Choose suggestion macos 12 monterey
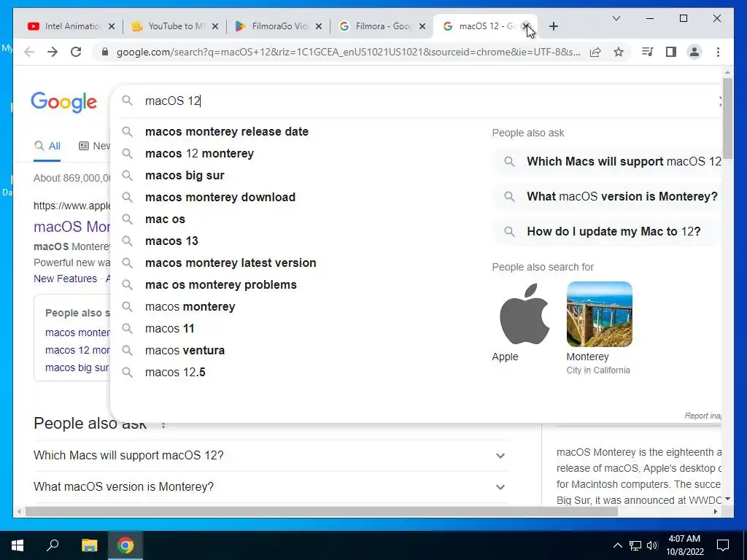Image resolution: width=747 pixels, height=560 pixels. pos(200,153)
